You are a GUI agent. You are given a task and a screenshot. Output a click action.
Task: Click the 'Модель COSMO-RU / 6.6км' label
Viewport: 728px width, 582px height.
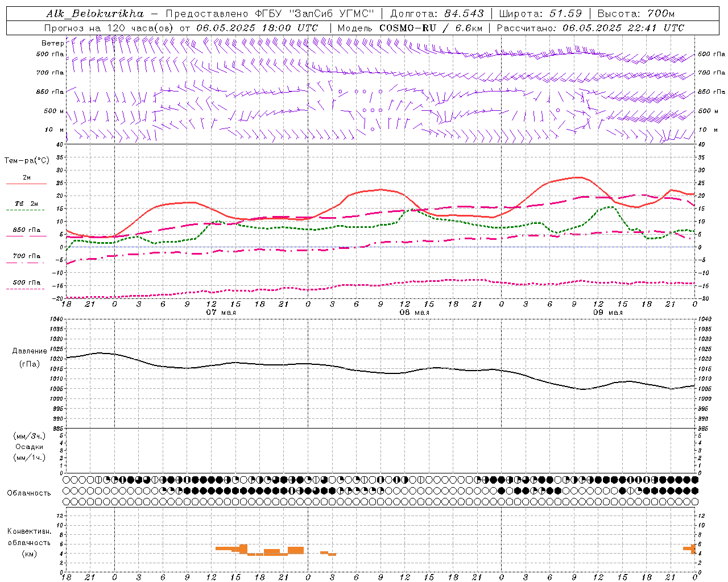(x=409, y=28)
